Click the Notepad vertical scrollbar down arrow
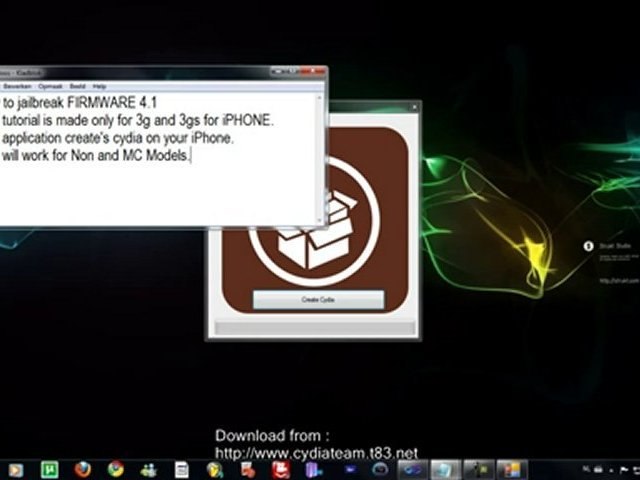Image resolution: width=640 pixels, height=480 pixels. pyautogui.click(x=320, y=220)
